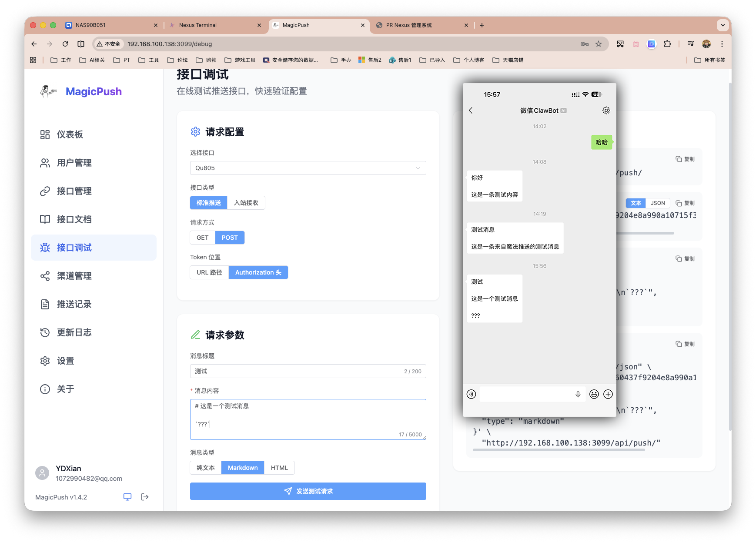The width and height of the screenshot is (756, 543).
Task: Open 接口管理 from the sidebar
Action: coord(74,191)
